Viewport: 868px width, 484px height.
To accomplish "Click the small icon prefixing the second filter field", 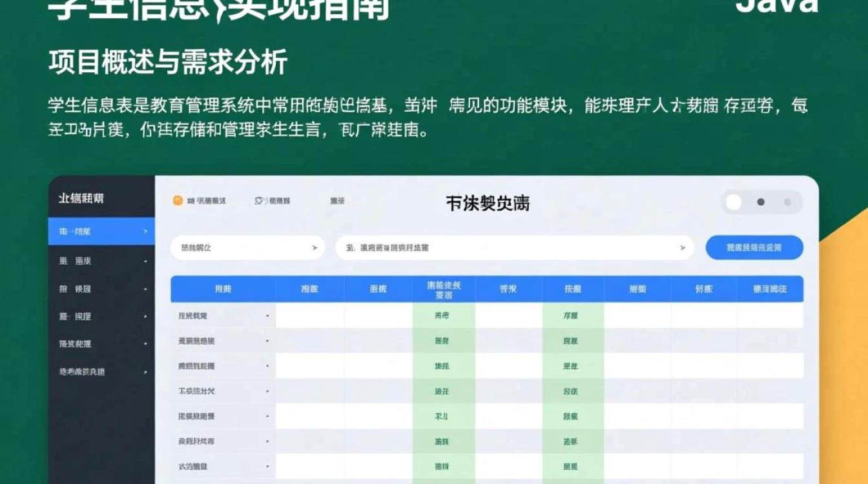I will 349,247.
